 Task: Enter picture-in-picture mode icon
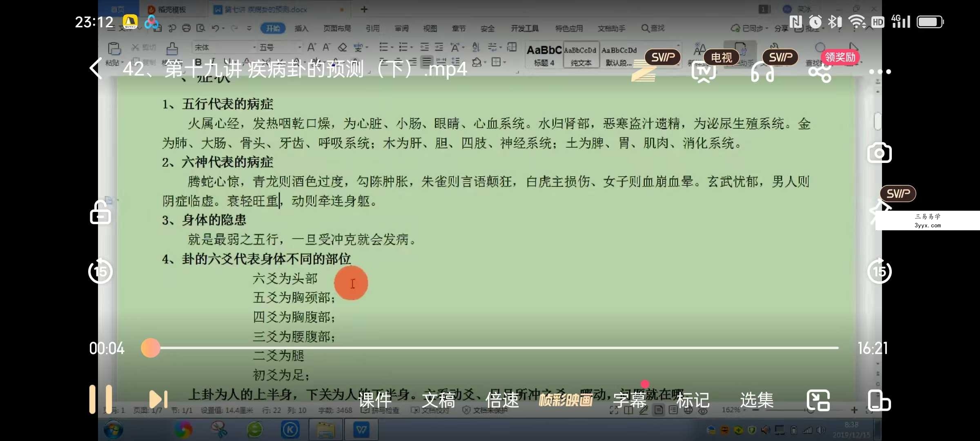click(x=818, y=400)
